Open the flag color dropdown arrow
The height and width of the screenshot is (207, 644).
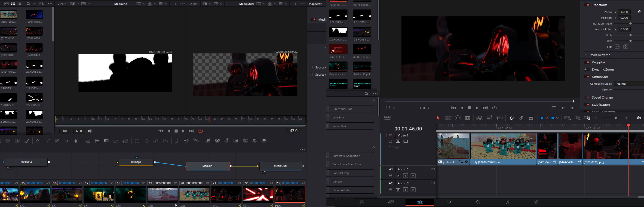tap(547, 118)
